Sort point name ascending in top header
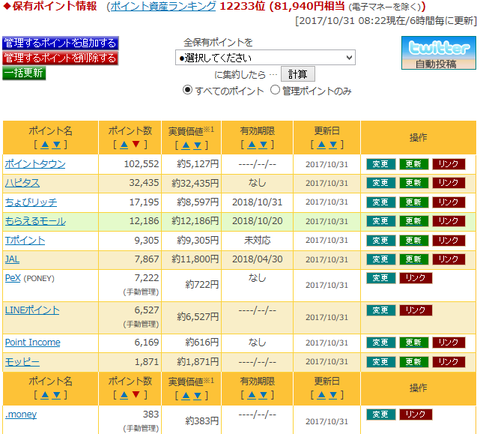This screenshot has width=480, height=434. [x=45, y=145]
